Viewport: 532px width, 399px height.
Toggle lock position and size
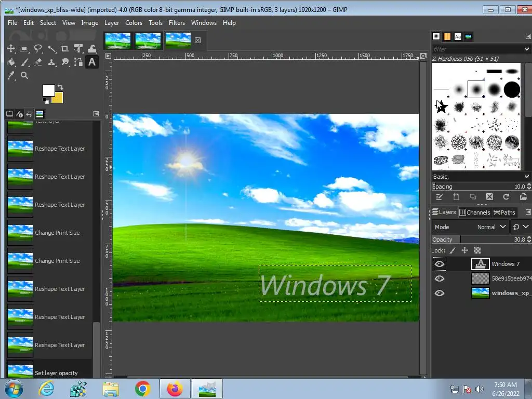[465, 250]
